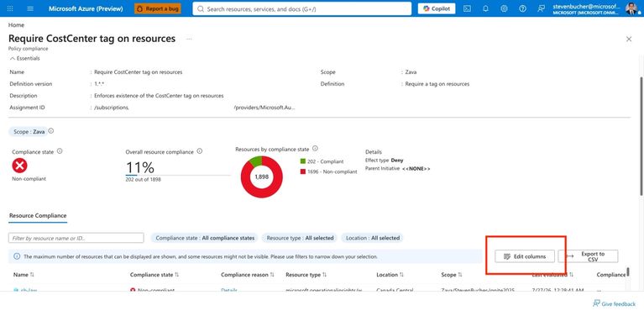Open the Compliance state filter dropdown

click(206, 238)
